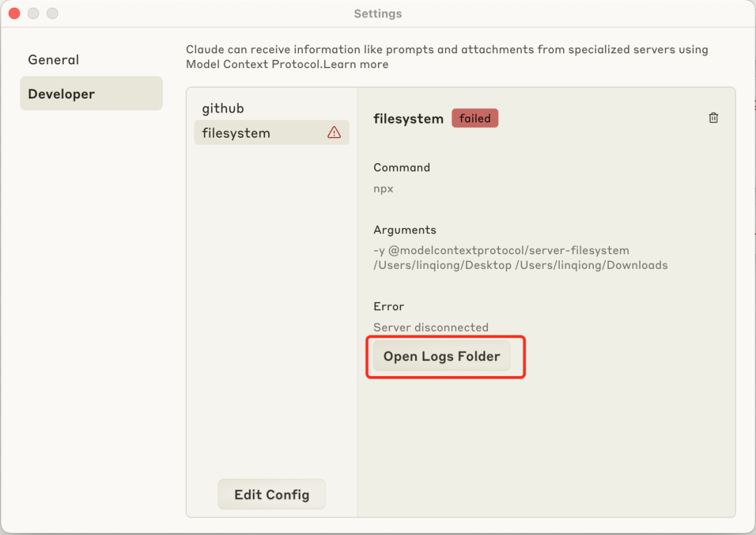Click the npx command value
The height and width of the screenshot is (535, 756).
click(384, 188)
